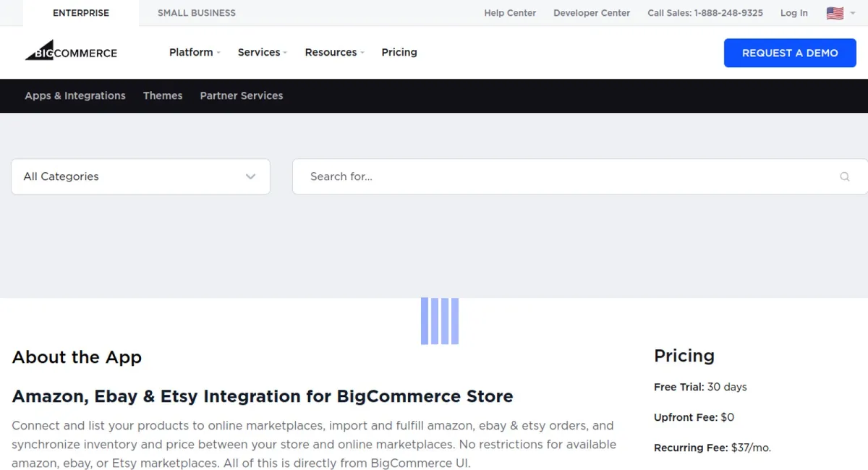Open the Themes section
This screenshot has width=868, height=470.
pos(163,95)
